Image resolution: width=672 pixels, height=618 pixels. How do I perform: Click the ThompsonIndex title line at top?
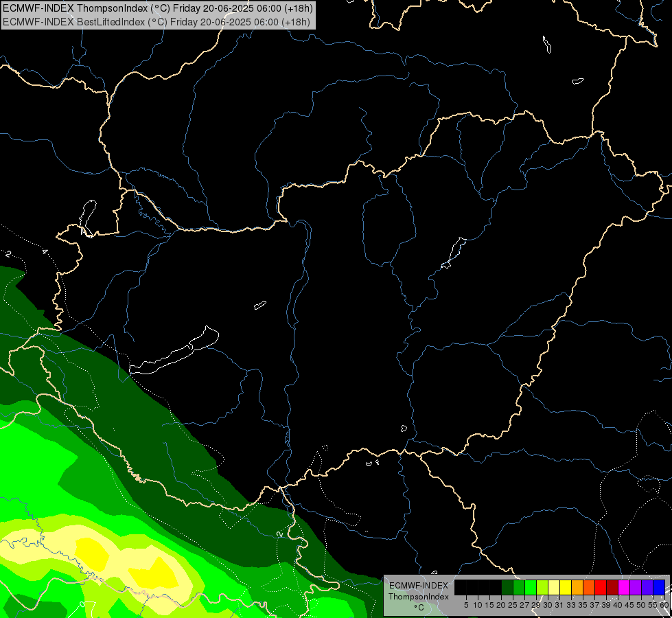click(158, 8)
